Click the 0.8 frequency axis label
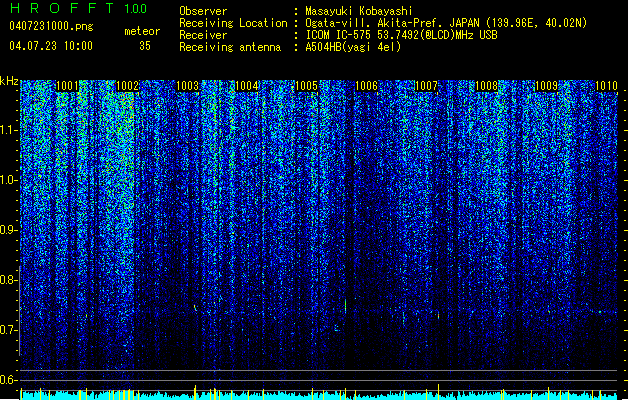The image size is (629, 400). [8, 280]
